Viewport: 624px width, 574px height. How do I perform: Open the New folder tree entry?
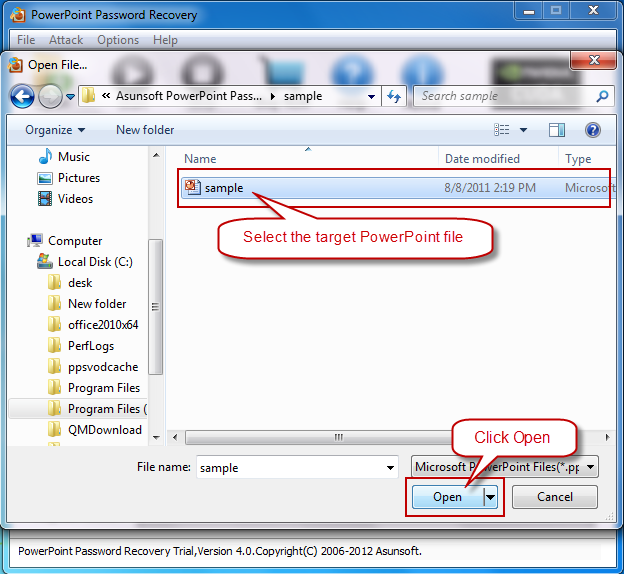point(97,304)
